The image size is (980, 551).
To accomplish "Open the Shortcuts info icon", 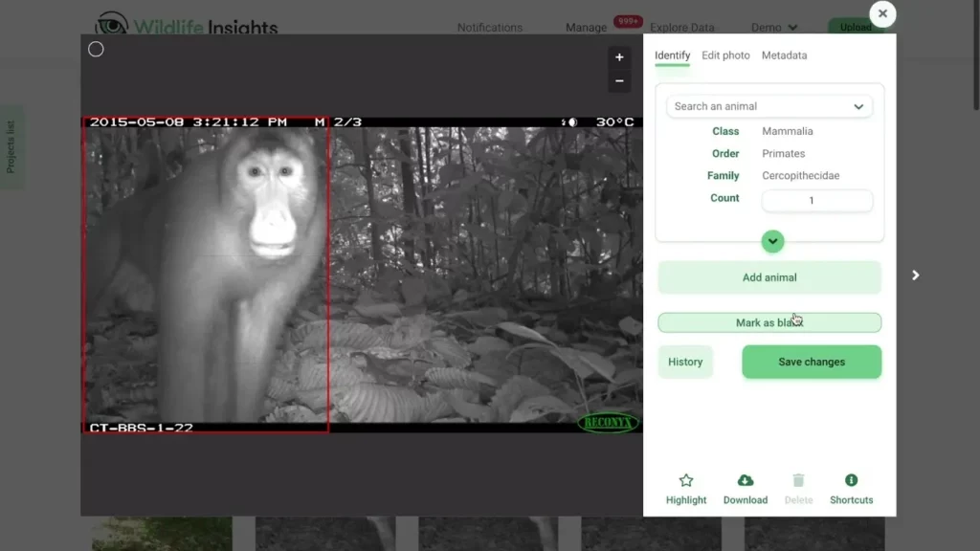I will click(851, 481).
